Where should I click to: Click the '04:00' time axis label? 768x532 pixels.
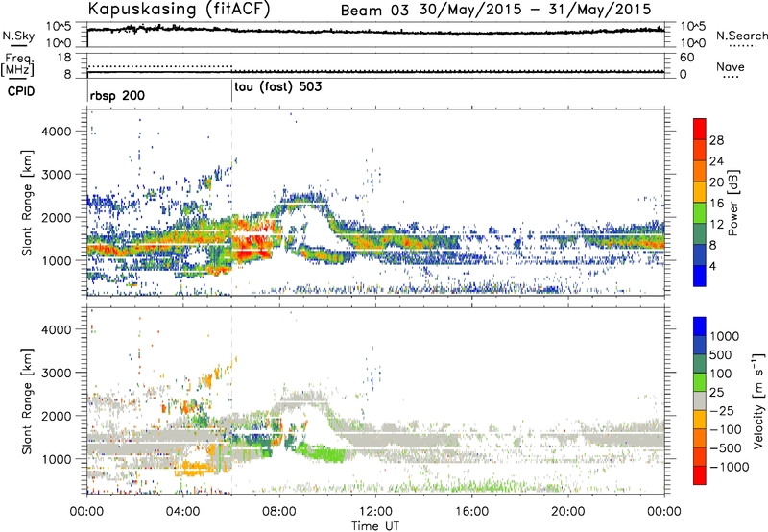click(182, 512)
